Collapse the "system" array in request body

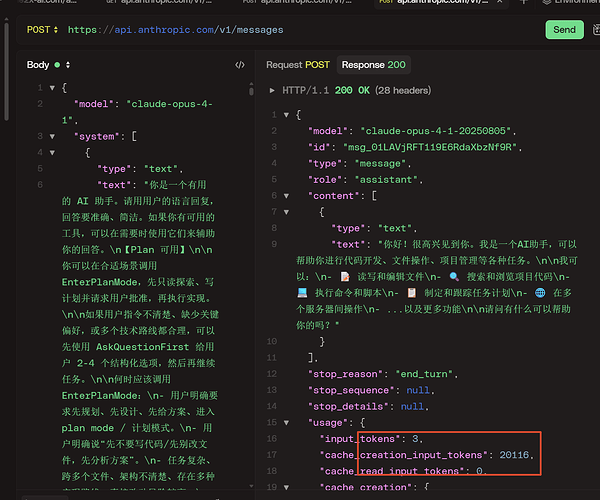click(52, 137)
